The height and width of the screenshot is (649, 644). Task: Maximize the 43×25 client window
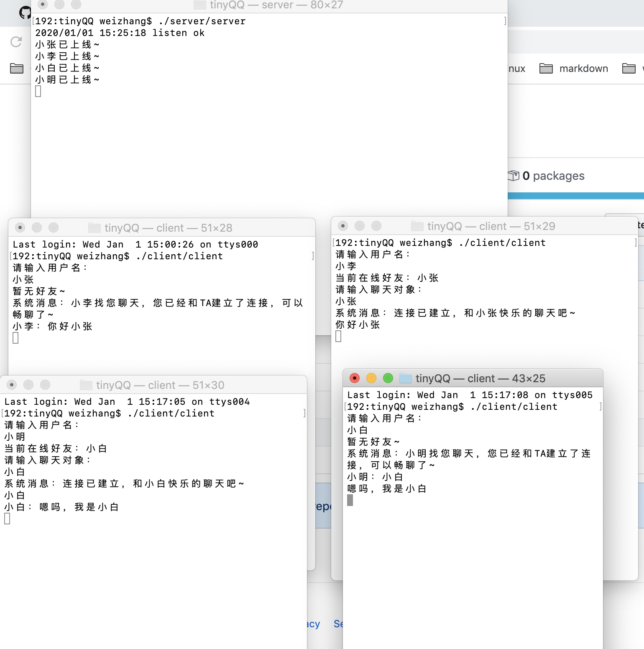[x=388, y=378]
